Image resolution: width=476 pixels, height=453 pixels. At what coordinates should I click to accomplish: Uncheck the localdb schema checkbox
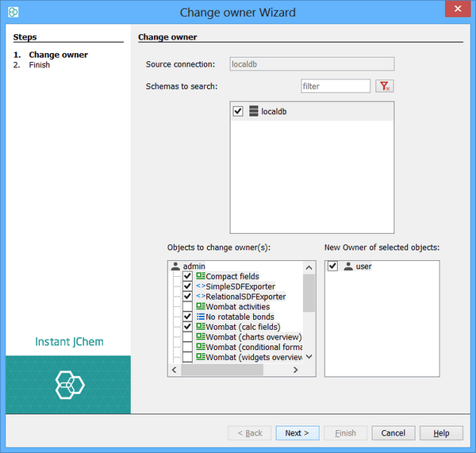coord(238,112)
